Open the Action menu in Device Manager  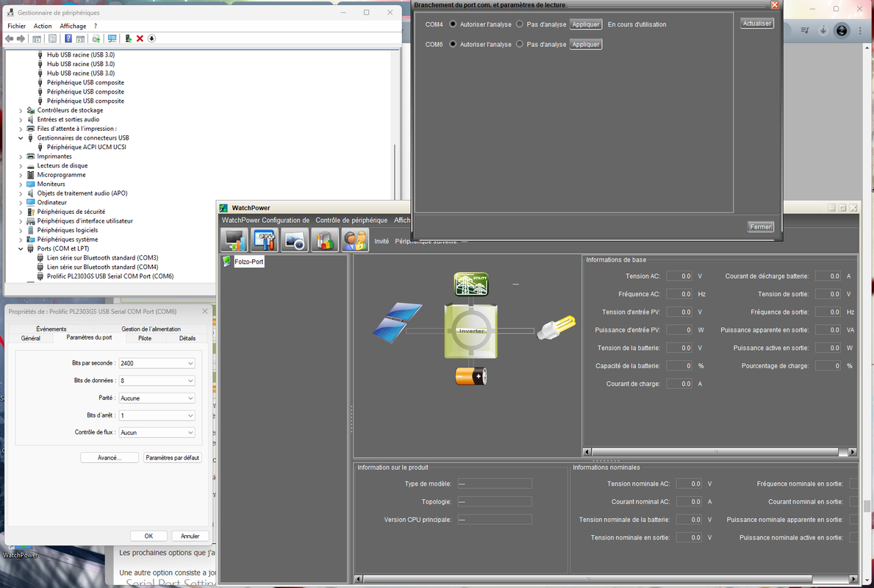pos(43,26)
